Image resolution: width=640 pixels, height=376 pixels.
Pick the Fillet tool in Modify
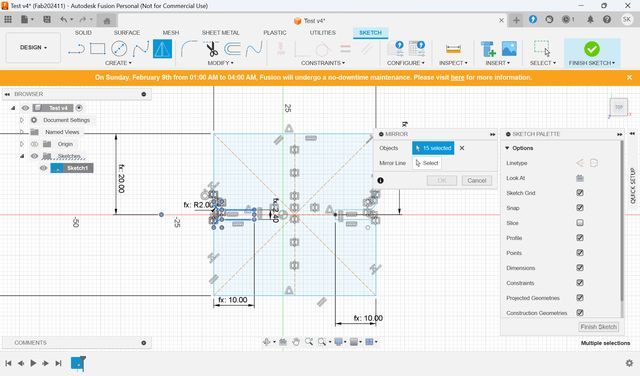(189, 49)
